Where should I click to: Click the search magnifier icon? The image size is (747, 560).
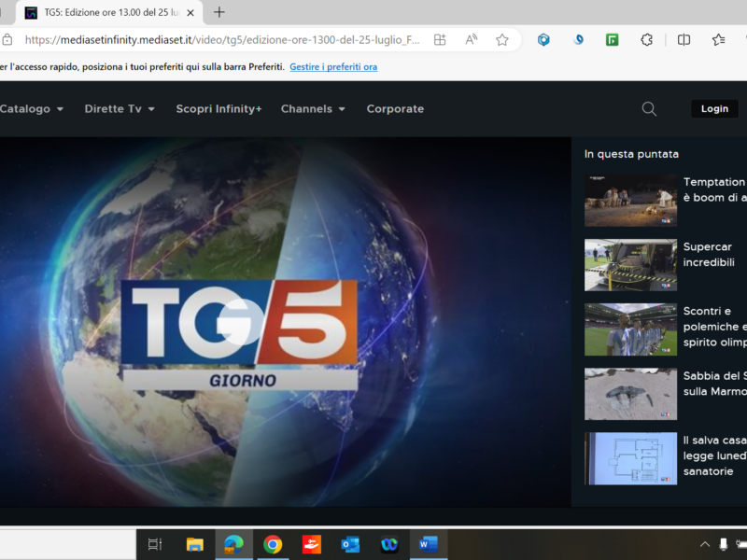pos(649,109)
